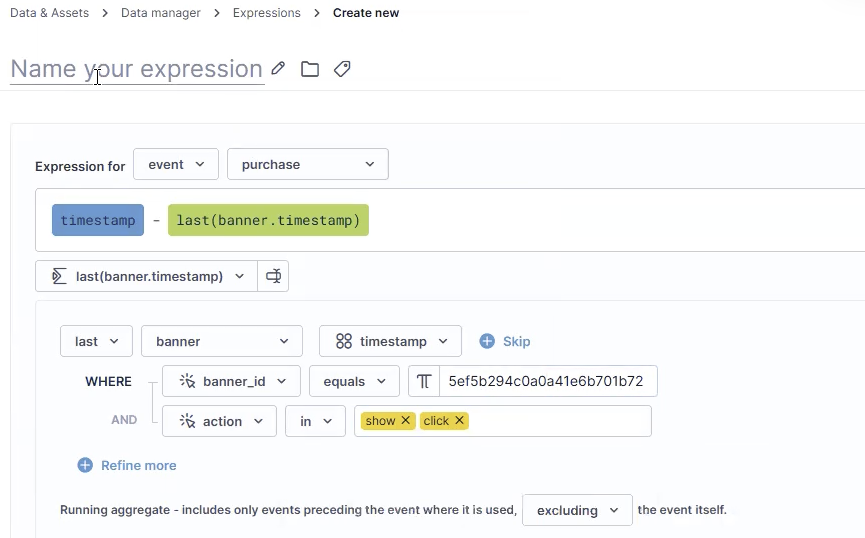Open the 'timestamp' attribute dropdown
Image resolution: width=865 pixels, height=538 pixels.
(390, 341)
